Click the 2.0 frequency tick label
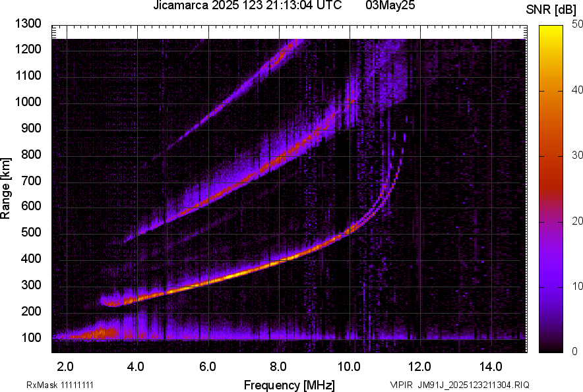Viewport: 583px width, 392px height. click(65, 366)
